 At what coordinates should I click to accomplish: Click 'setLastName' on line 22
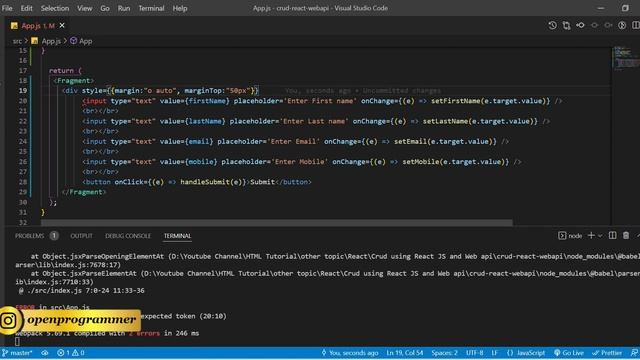pyautogui.click(x=445, y=121)
